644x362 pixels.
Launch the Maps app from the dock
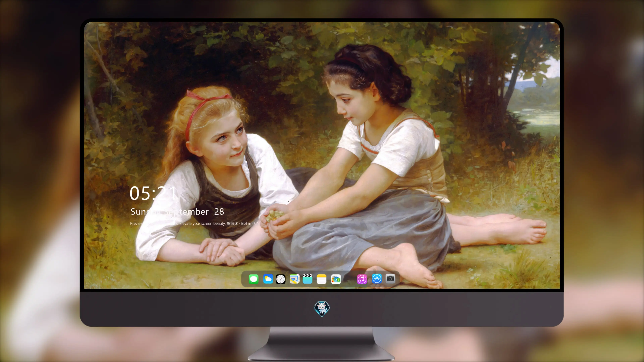294,279
